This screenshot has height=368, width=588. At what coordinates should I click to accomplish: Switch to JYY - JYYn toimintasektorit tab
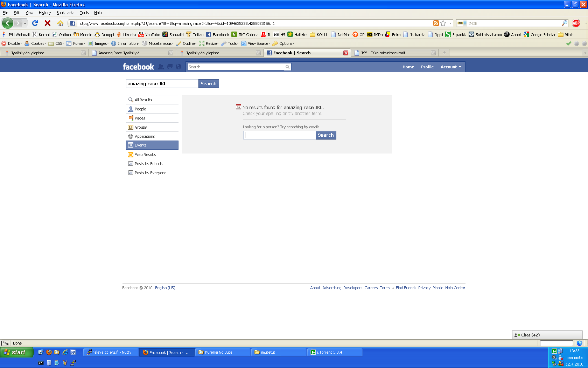pyautogui.click(x=394, y=53)
